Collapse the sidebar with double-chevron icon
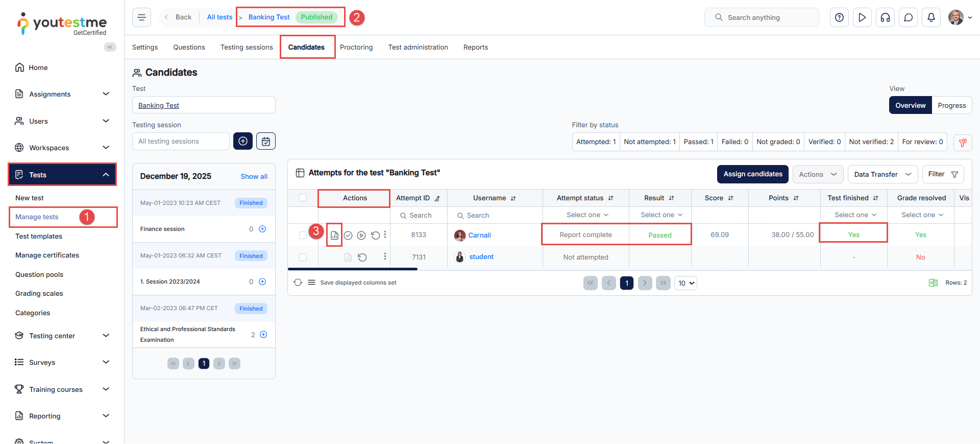 [x=110, y=47]
